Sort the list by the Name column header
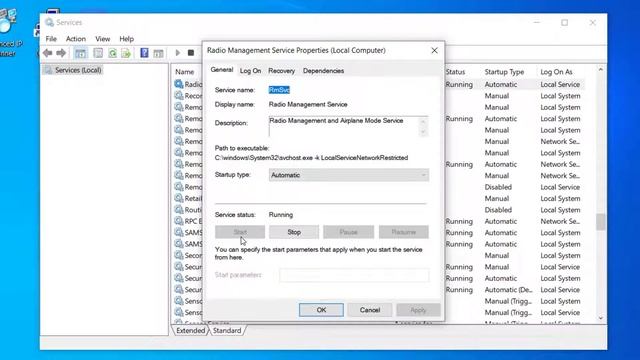This screenshot has width=640, height=360. click(x=184, y=72)
